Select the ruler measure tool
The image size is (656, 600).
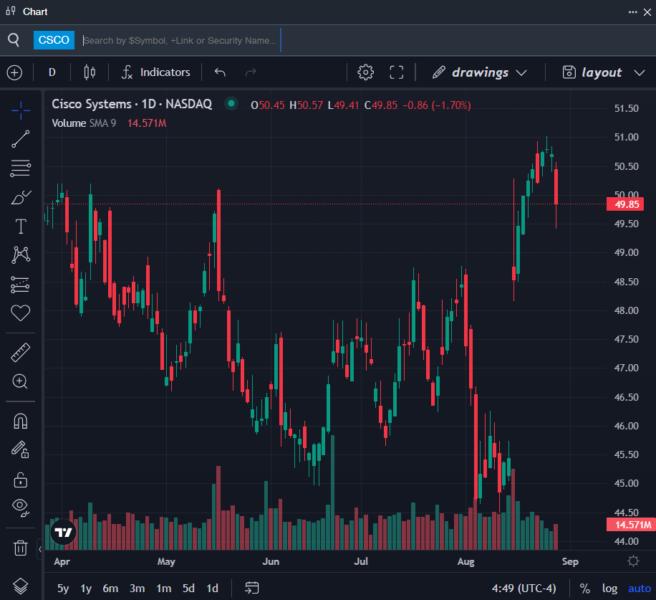[x=20, y=352]
